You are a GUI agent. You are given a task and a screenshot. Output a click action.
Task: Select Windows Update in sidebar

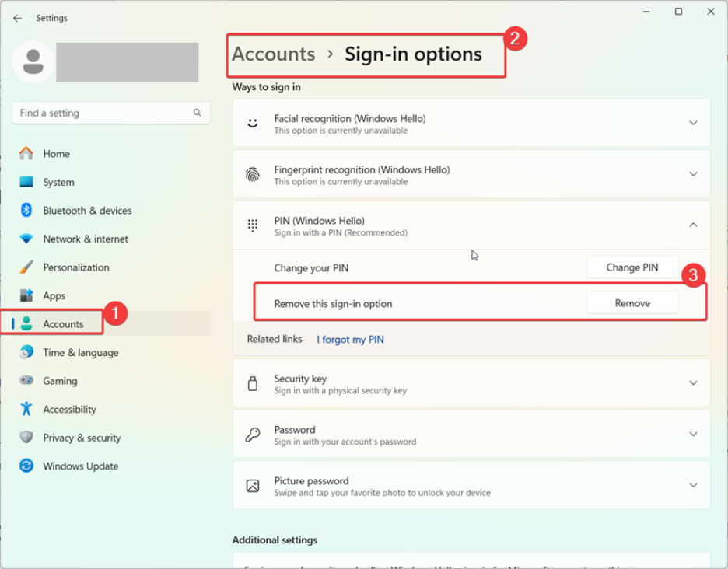pyautogui.click(x=111, y=466)
